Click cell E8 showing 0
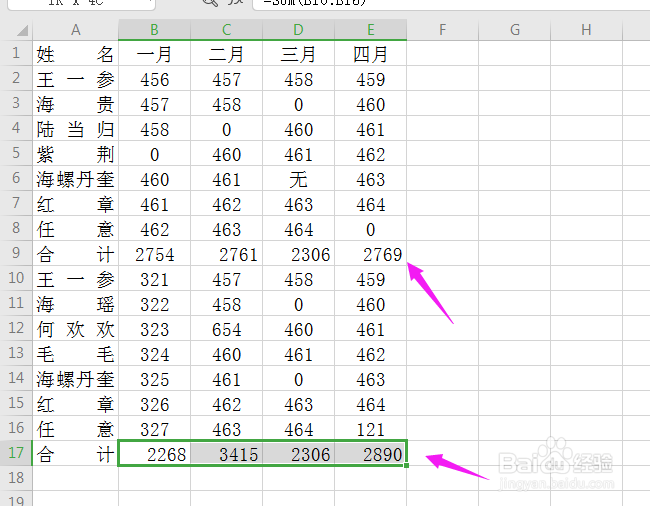 pyautogui.click(x=371, y=228)
